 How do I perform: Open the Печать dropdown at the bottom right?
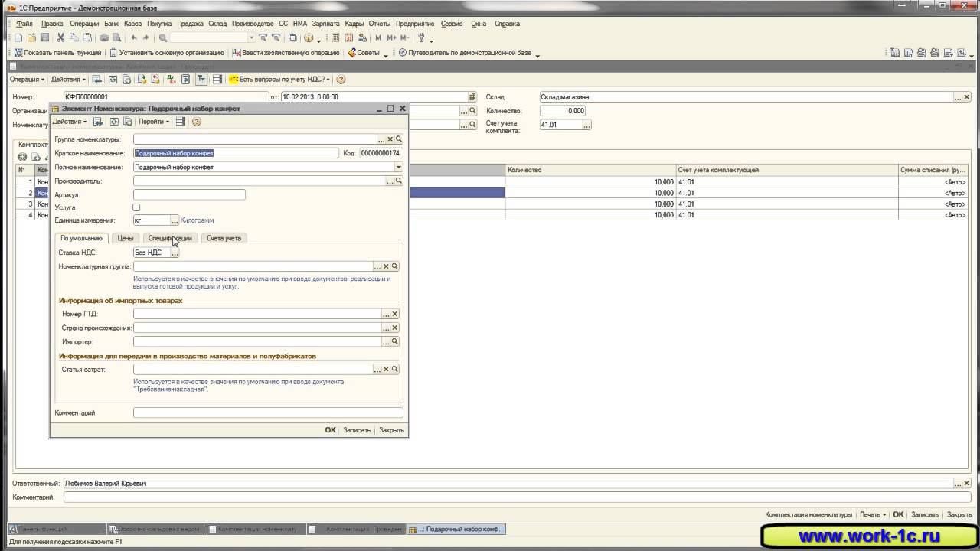tap(872, 515)
